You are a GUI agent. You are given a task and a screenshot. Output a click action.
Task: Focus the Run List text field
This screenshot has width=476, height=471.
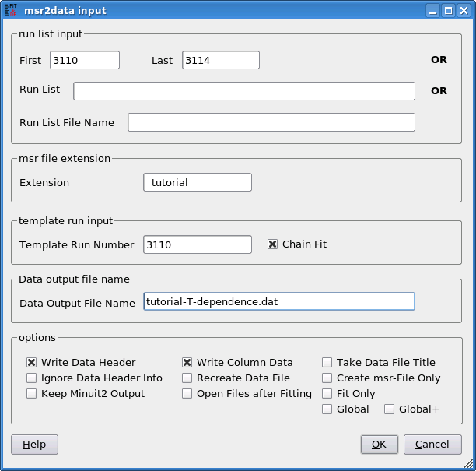243,91
